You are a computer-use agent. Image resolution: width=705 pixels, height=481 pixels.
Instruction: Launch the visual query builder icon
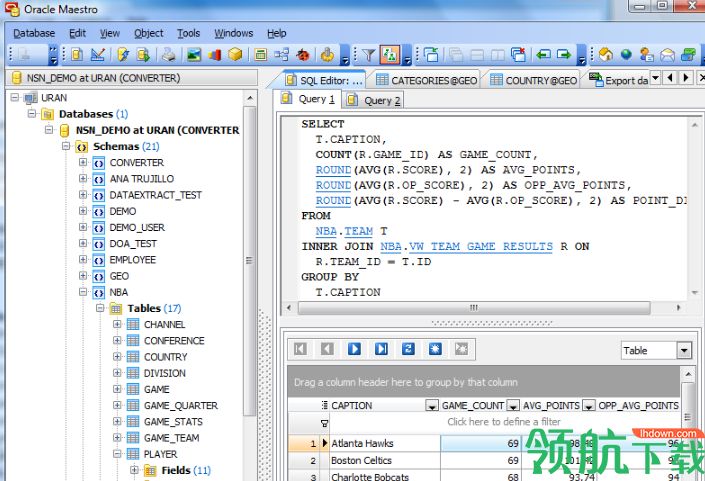tap(98, 55)
